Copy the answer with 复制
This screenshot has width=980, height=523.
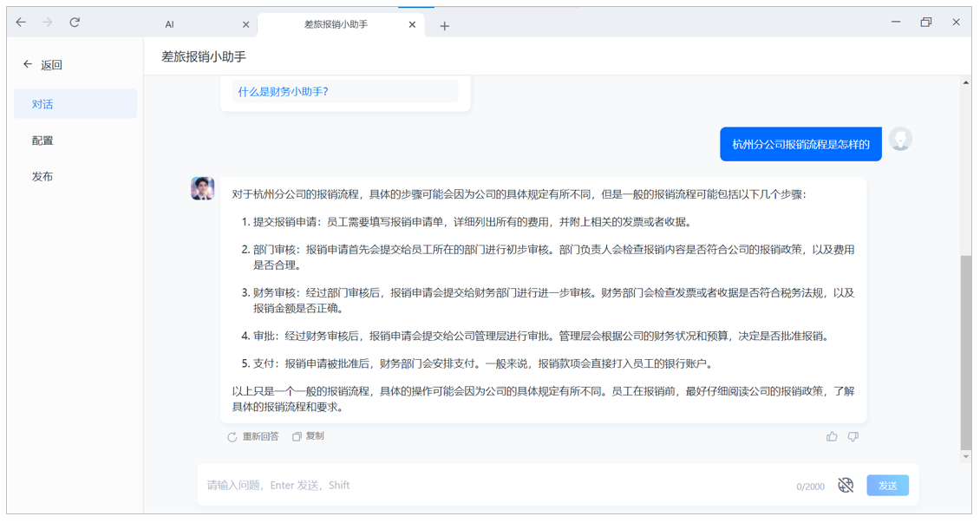tap(308, 436)
